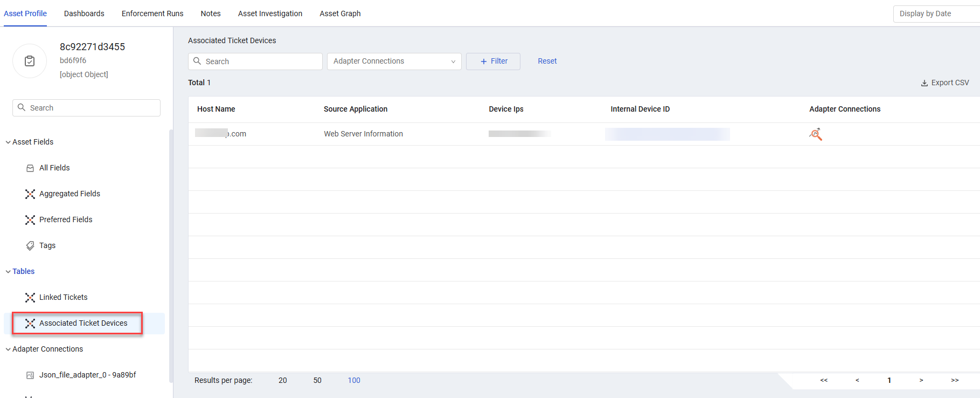Click the Reset link
This screenshot has height=398, width=980.
pos(547,61)
